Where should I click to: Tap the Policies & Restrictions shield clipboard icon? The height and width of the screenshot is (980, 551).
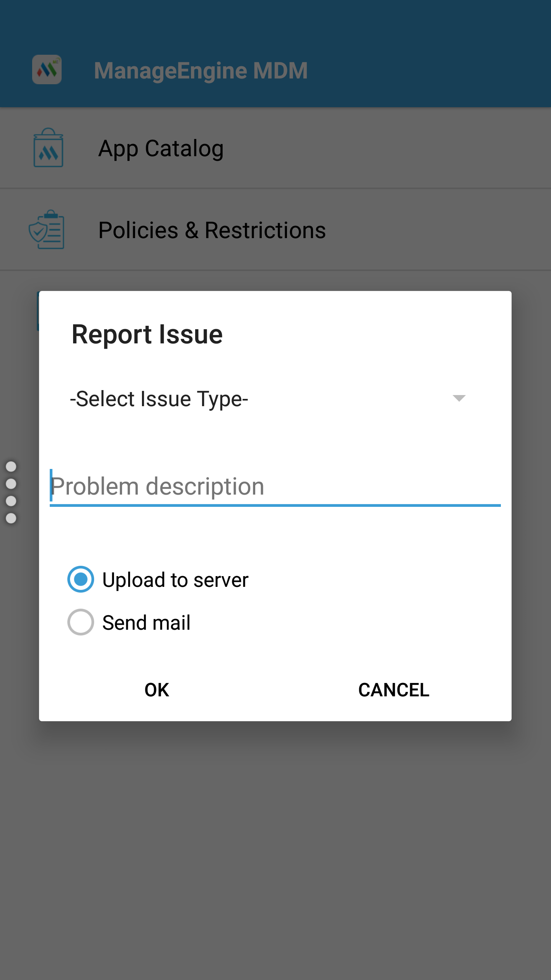47,229
